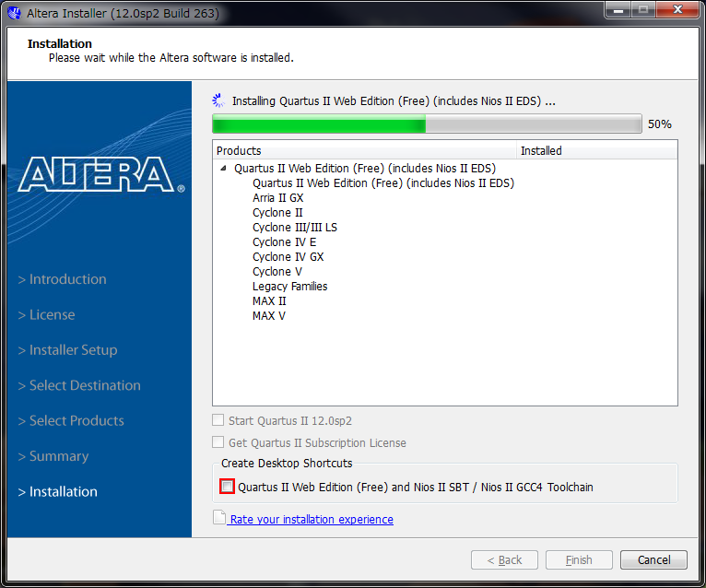The height and width of the screenshot is (588, 706).
Task: Click the Installing Quartus II status text
Action: 394,100
